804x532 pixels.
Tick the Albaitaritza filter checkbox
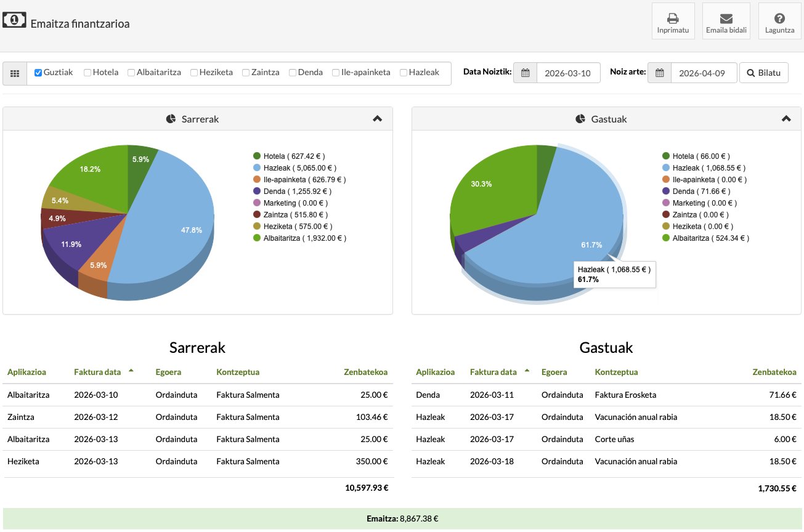131,73
